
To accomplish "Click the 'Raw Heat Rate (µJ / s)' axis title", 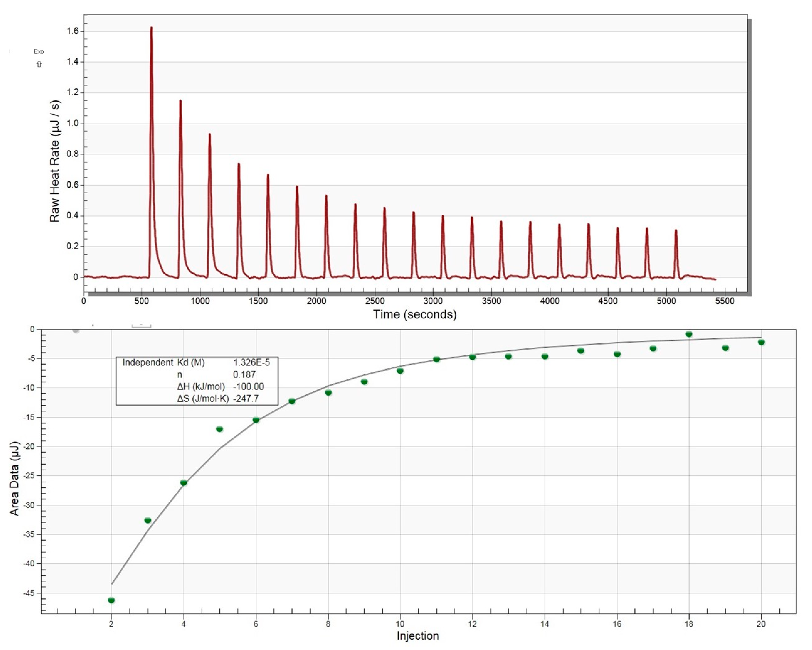I will pos(55,161).
